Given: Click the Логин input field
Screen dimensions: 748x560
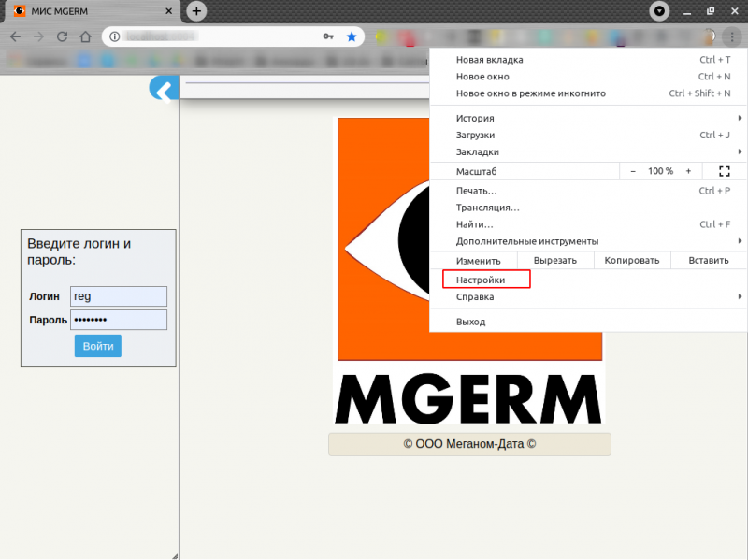Looking at the screenshot, I should tap(118, 296).
